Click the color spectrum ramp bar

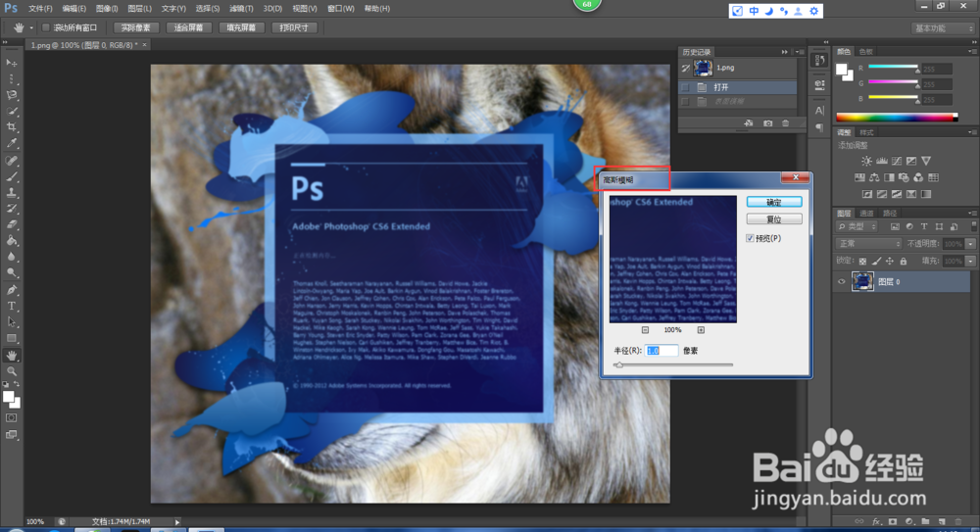pyautogui.click(x=897, y=118)
